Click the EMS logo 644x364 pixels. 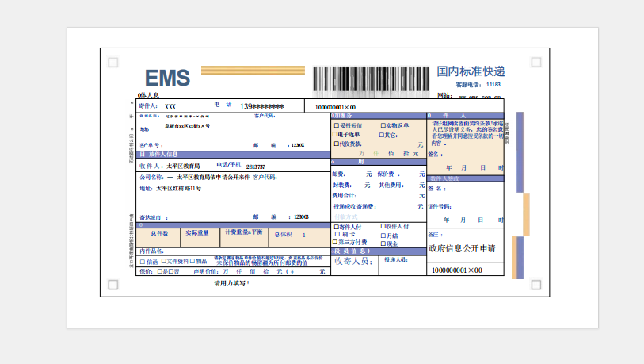168,78
